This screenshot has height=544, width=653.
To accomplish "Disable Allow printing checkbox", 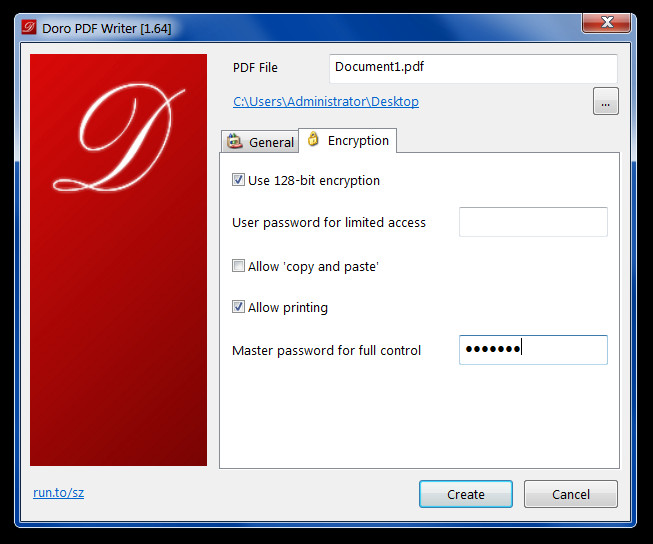I will coord(238,307).
